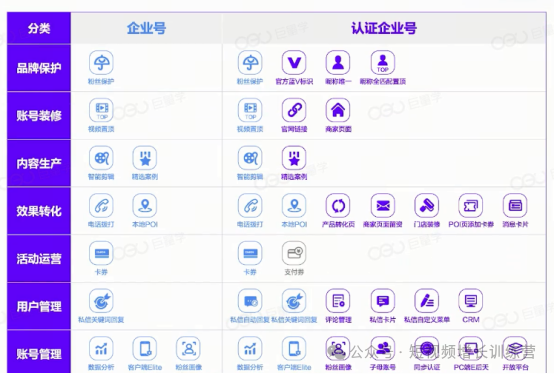Click the CRM monitor icon
This screenshot has height=374, width=554.
(x=471, y=301)
